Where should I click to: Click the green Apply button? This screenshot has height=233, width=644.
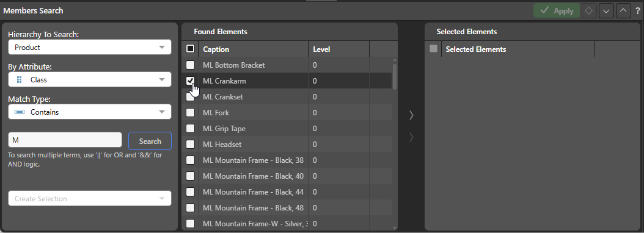[x=557, y=10]
